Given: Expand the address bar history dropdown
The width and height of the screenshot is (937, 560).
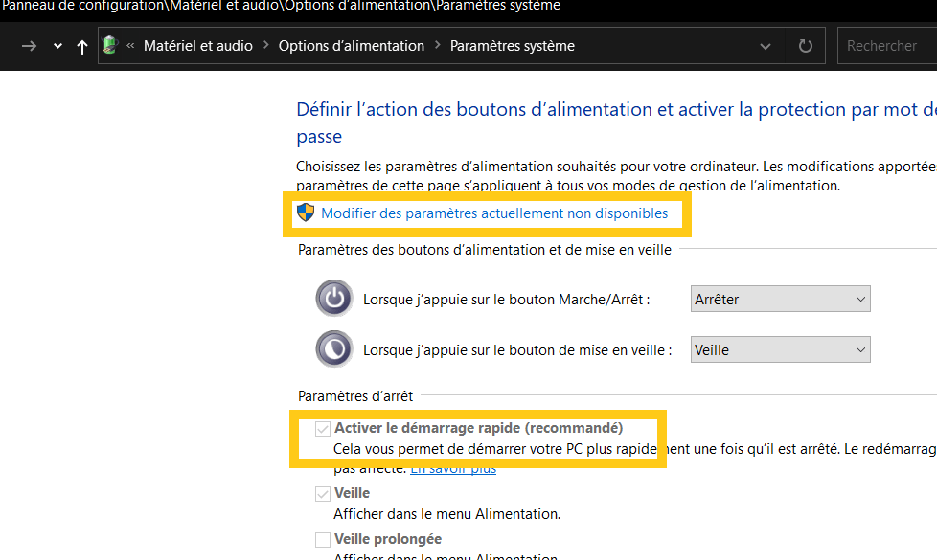Looking at the screenshot, I should [x=765, y=46].
